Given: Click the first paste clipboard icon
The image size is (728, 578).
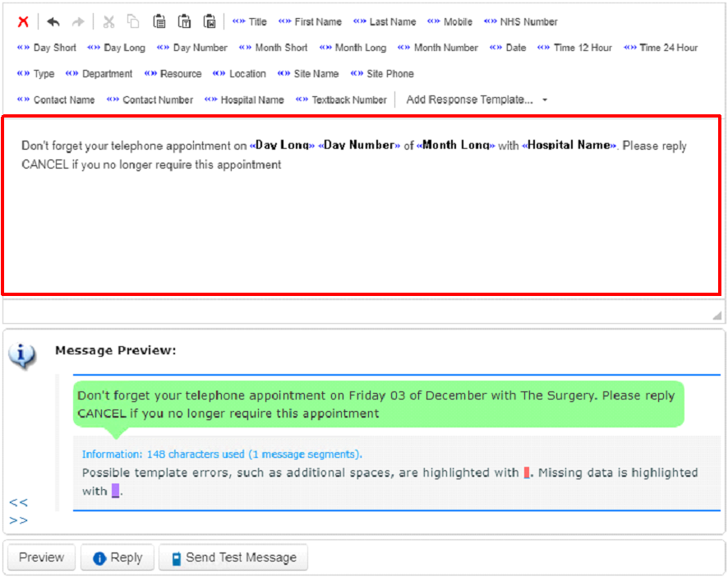Looking at the screenshot, I should [159, 22].
